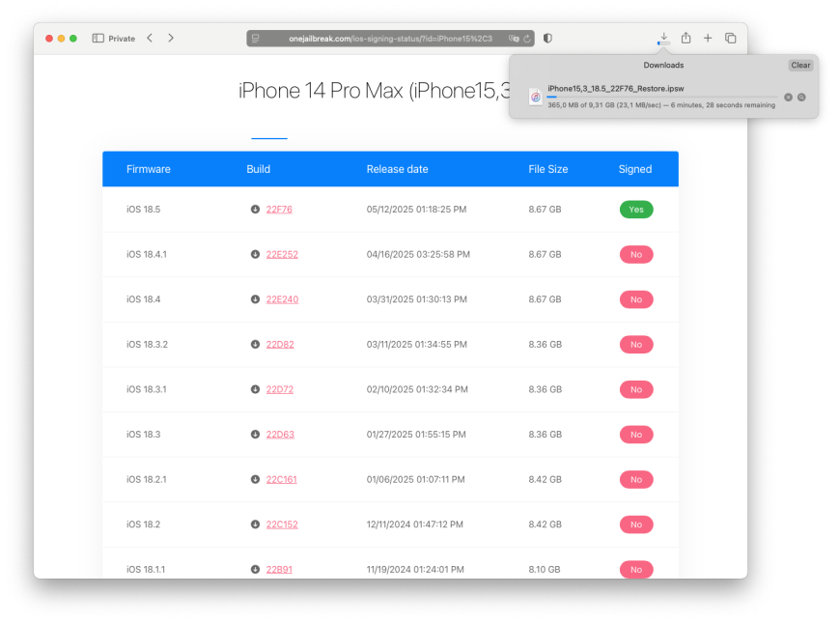Click the Downloads popover title

click(x=663, y=65)
